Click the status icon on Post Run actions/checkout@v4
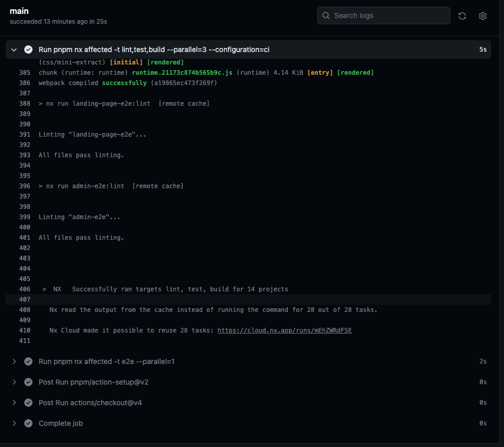The image size is (504, 447). (28, 402)
